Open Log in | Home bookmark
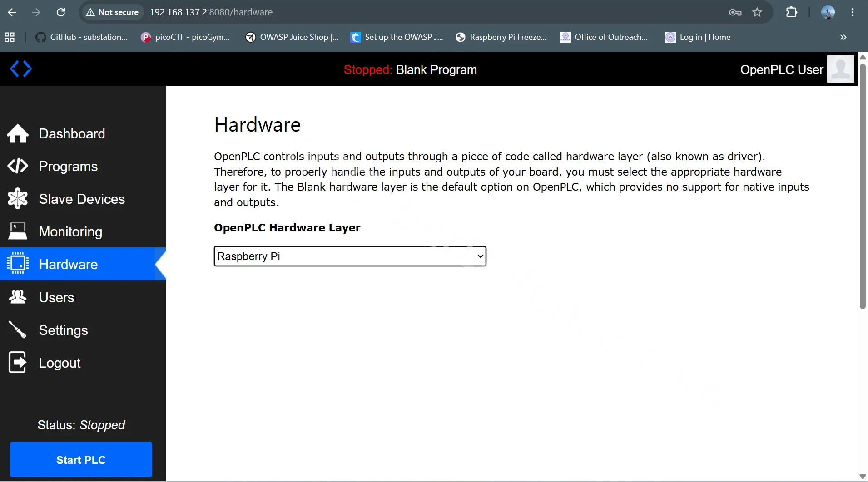 698,37
